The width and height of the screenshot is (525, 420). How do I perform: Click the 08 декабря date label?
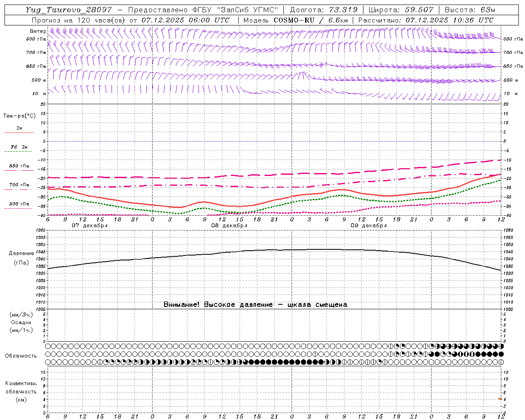click(229, 226)
